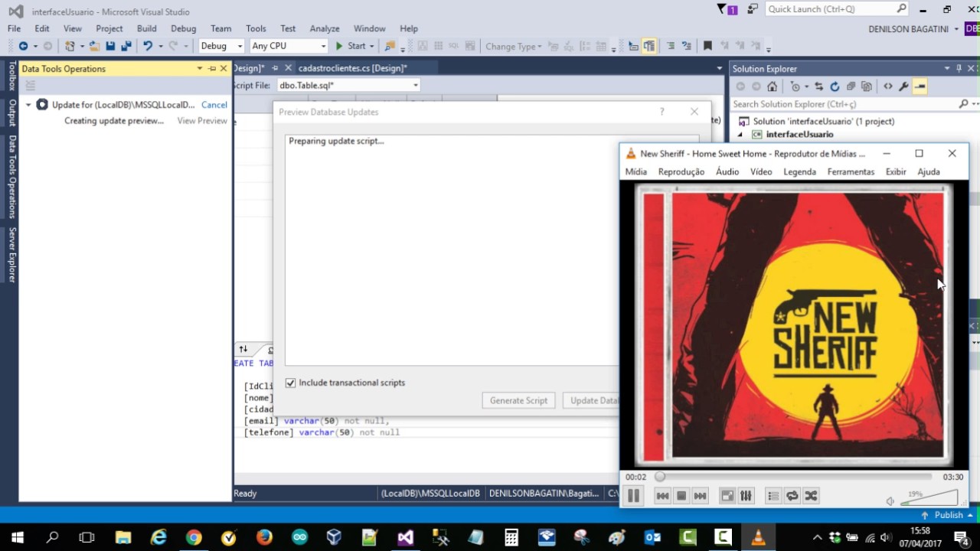Open the Server Explorer side tab
Viewport: 980px width, 551px height.
pyautogui.click(x=11, y=255)
